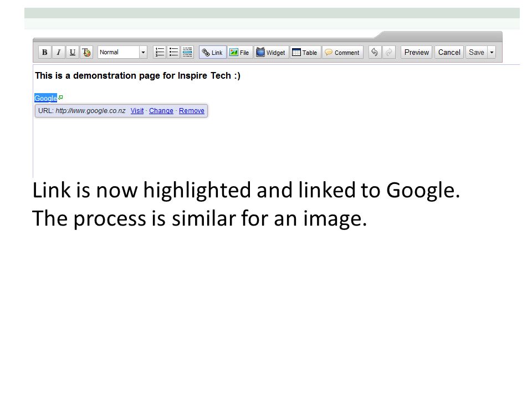Redo the last edit
The height and width of the screenshot is (399, 532).
coord(389,52)
